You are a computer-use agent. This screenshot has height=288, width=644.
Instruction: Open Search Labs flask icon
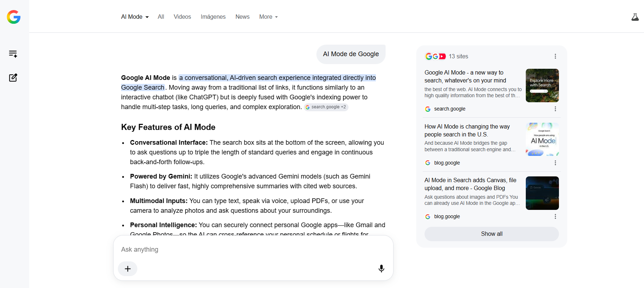tap(635, 17)
